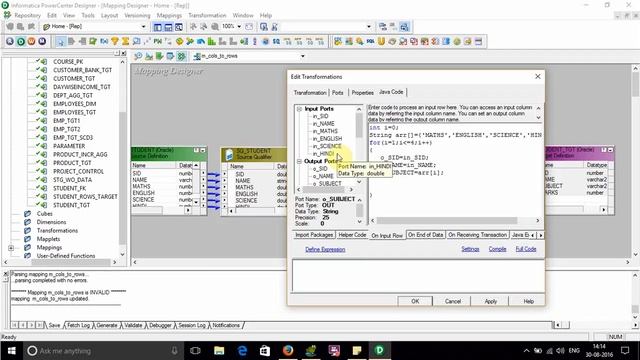Screen dimensions: 640x360
Task: Open the 100% zoom level dropdown
Action: 239,27
